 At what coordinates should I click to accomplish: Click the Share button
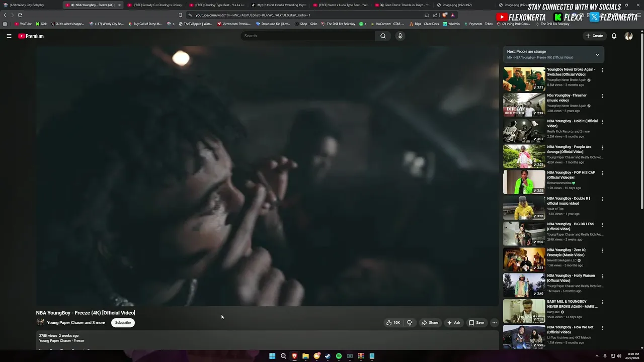pos(430,323)
